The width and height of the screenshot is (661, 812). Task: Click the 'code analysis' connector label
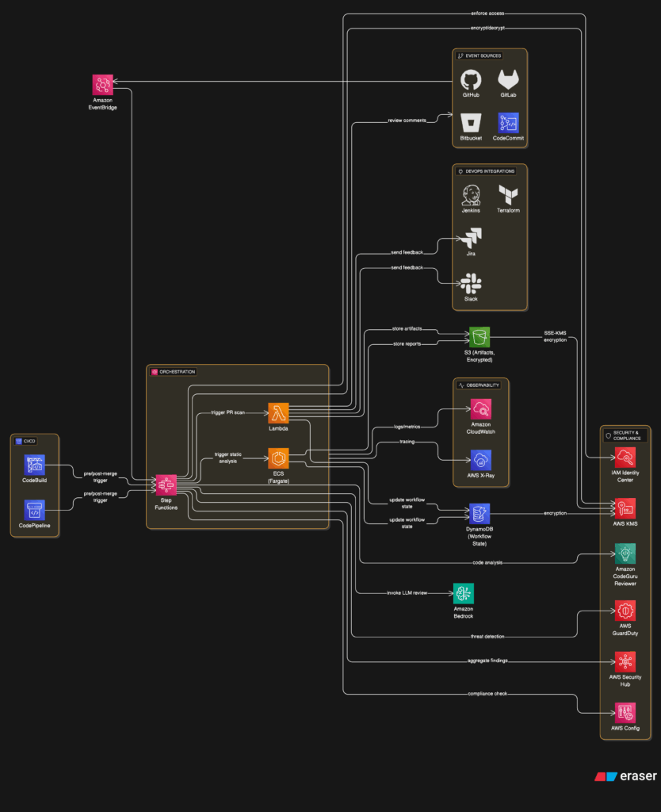coord(487,562)
